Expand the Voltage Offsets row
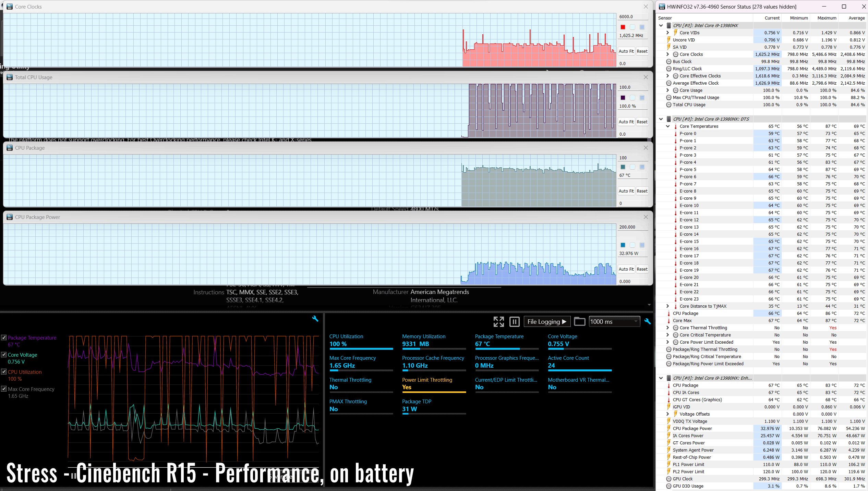868x491 pixels. point(667,414)
